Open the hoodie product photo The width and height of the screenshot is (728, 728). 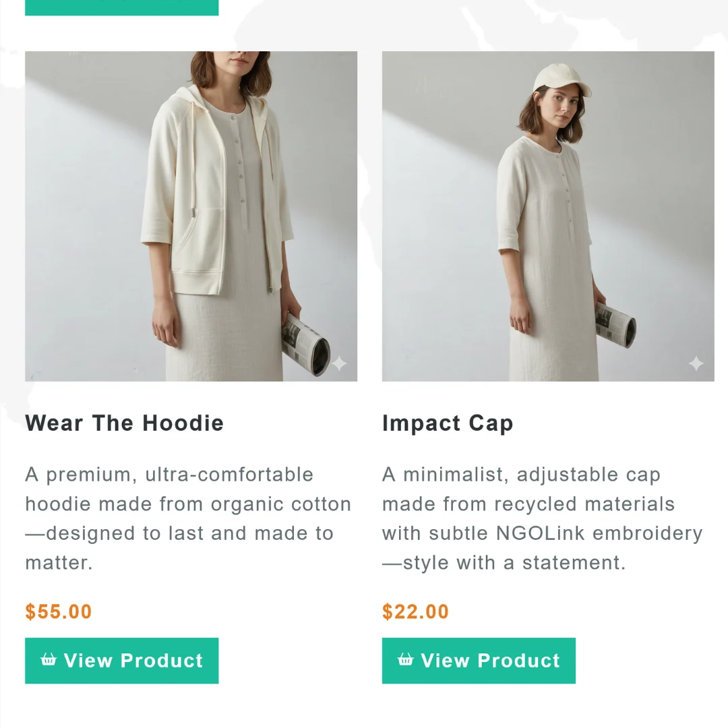tap(191, 216)
